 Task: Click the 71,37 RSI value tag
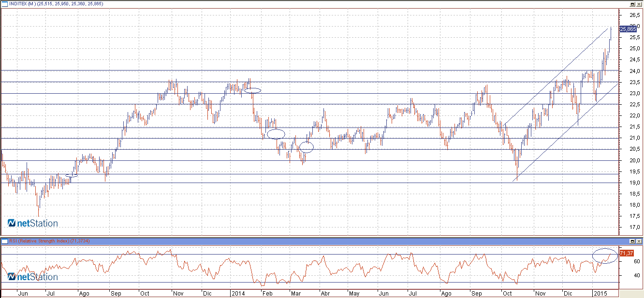pyautogui.click(x=627, y=253)
